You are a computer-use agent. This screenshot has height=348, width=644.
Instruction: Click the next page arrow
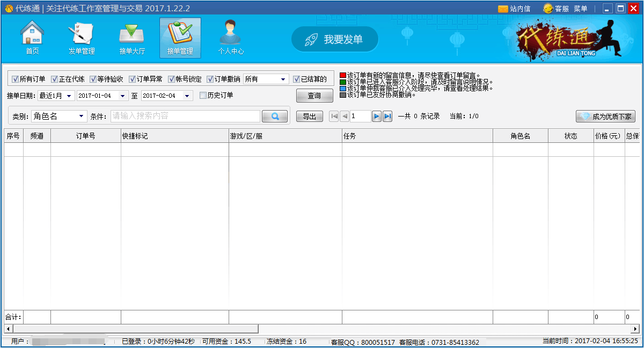point(377,116)
